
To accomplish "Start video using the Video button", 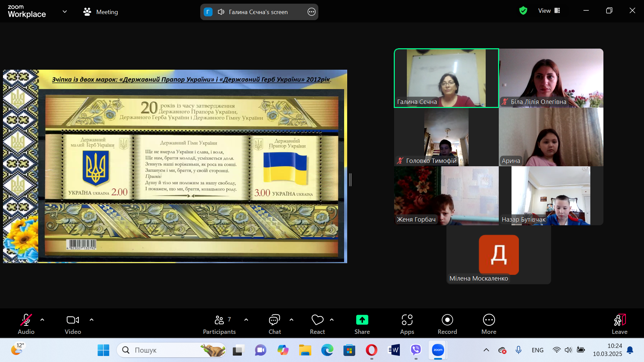I will pyautogui.click(x=73, y=324).
